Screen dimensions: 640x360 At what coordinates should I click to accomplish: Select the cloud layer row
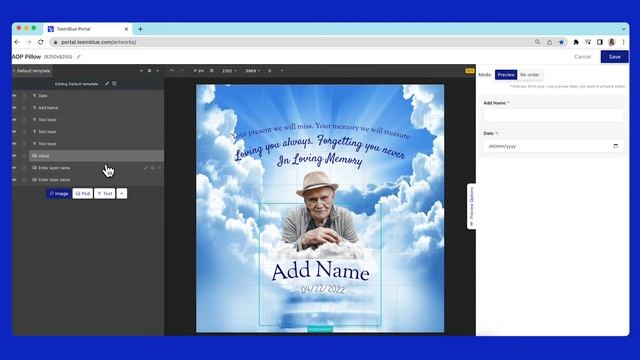coord(96,156)
